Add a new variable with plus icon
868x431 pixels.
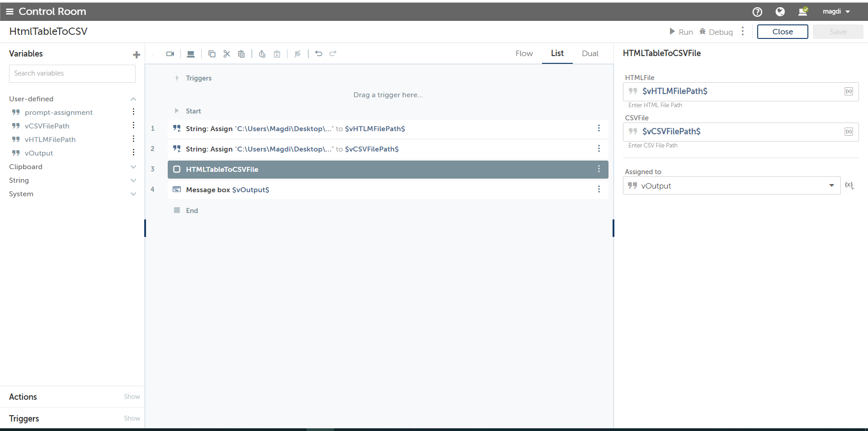[137, 55]
